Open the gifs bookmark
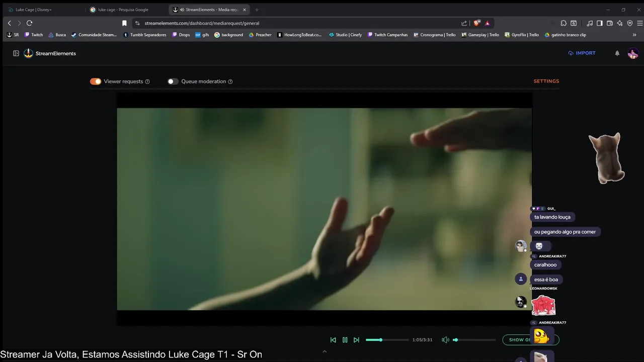This screenshot has height=362, width=644. (x=202, y=35)
